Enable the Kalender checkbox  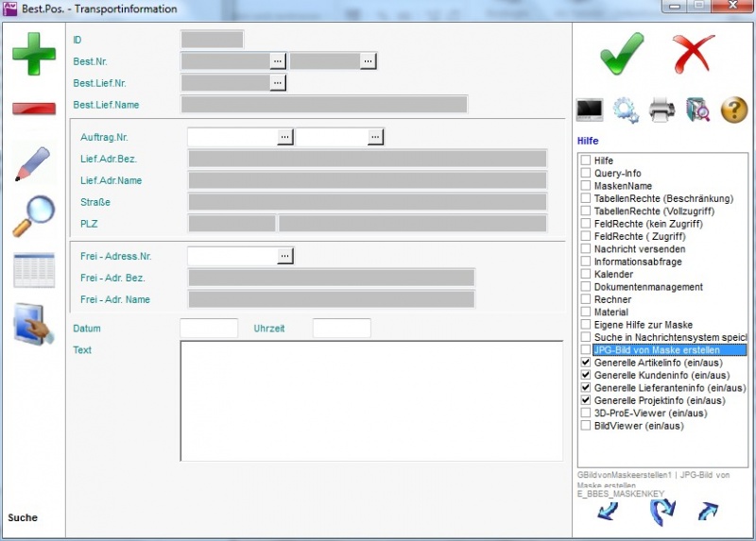[586, 274]
